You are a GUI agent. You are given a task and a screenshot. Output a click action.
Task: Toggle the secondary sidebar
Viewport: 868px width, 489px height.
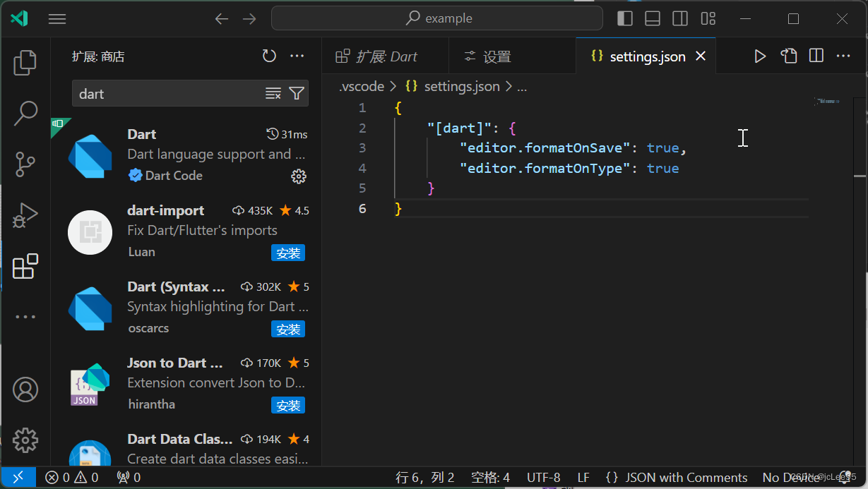tap(679, 18)
